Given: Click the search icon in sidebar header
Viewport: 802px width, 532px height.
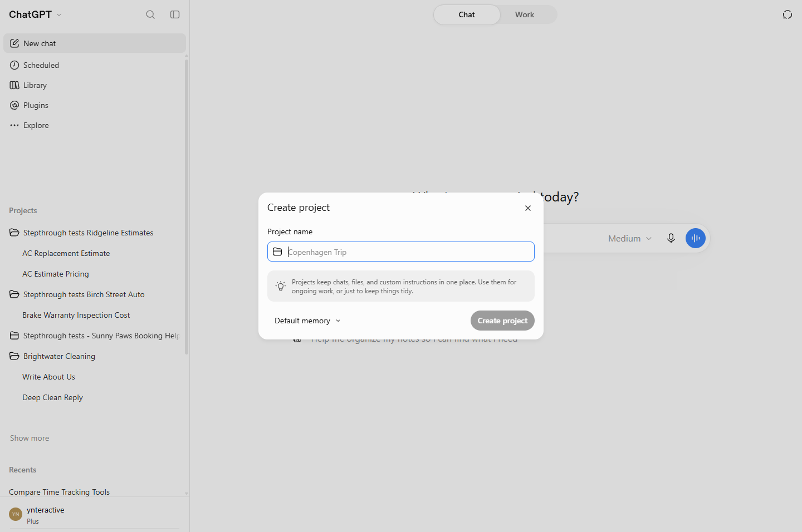Looking at the screenshot, I should [150, 14].
